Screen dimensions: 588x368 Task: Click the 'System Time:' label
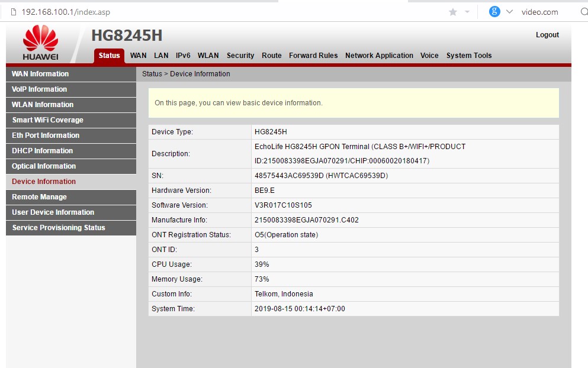tap(173, 309)
